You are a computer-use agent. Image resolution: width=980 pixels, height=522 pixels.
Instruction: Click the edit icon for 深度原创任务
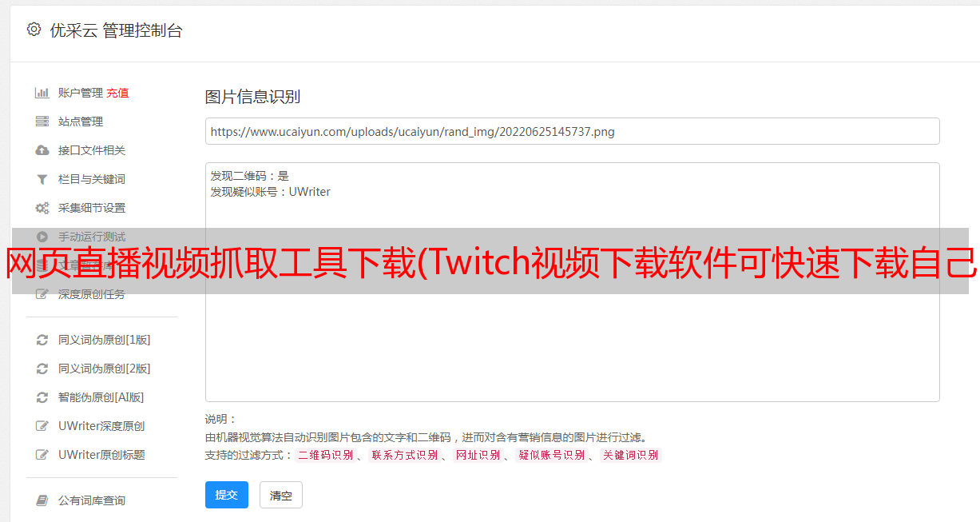(x=42, y=294)
